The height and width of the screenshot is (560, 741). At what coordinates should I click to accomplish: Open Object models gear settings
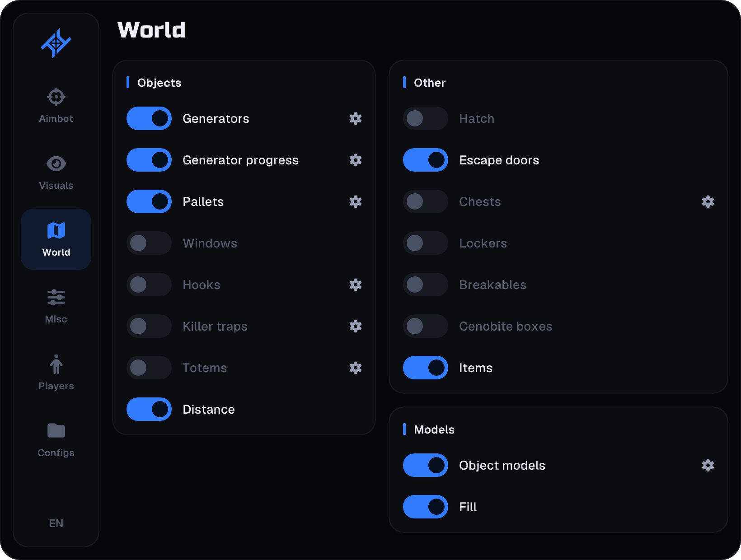pyautogui.click(x=708, y=465)
